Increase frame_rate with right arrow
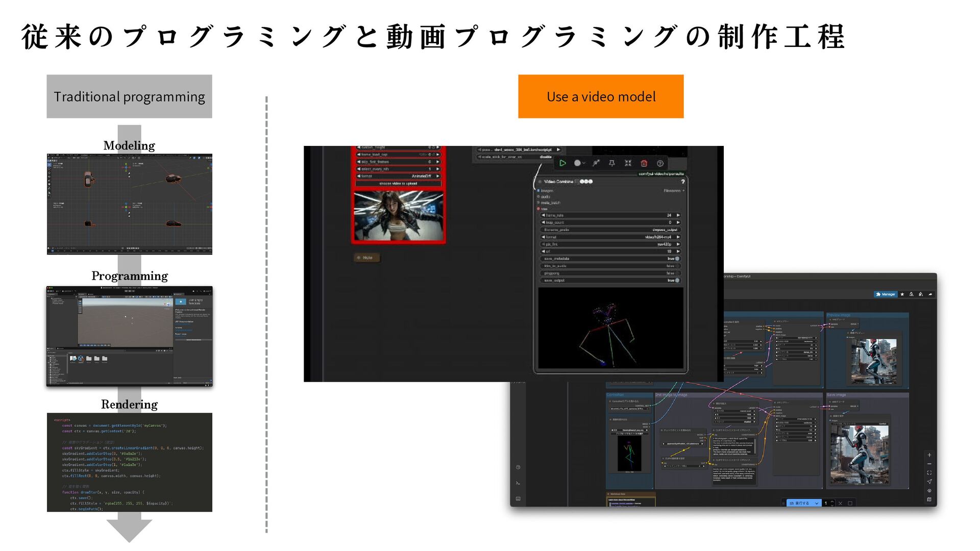 678,215
